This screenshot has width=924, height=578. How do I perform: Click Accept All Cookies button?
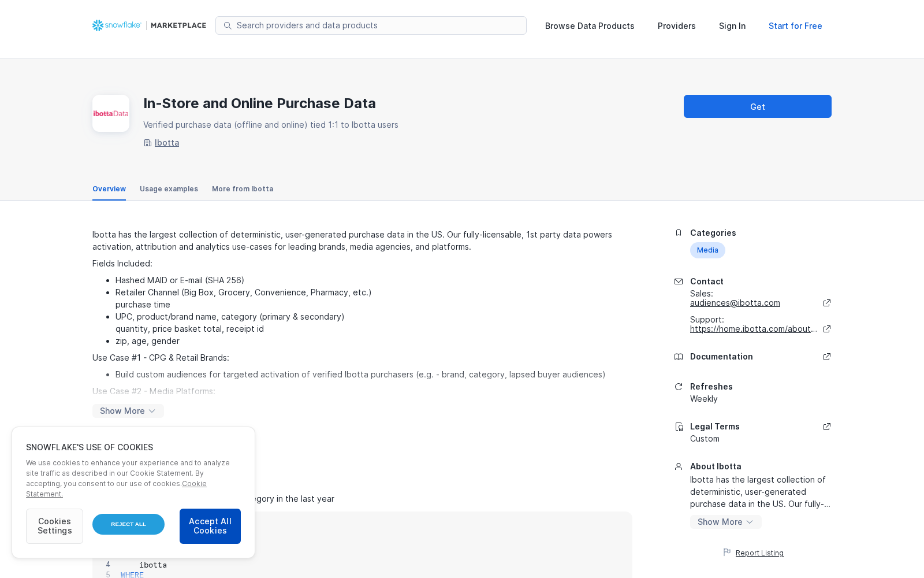(210, 526)
